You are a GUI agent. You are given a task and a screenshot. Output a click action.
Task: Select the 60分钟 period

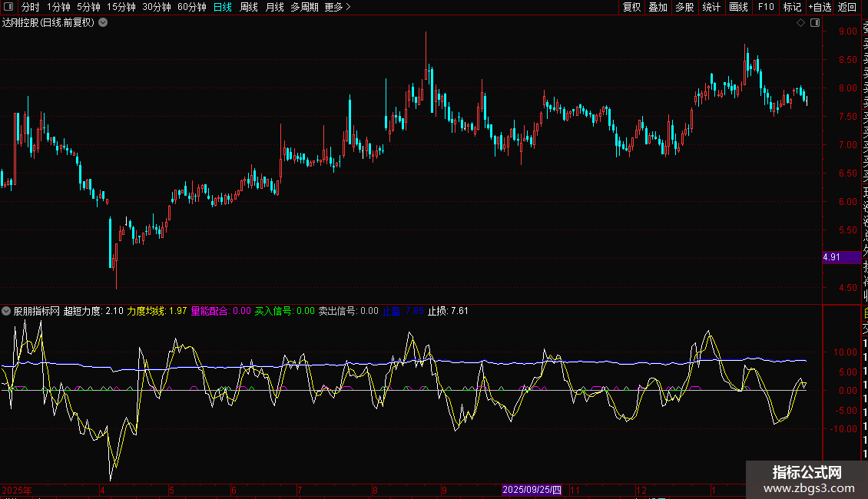pyautogui.click(x=192, y=7)
